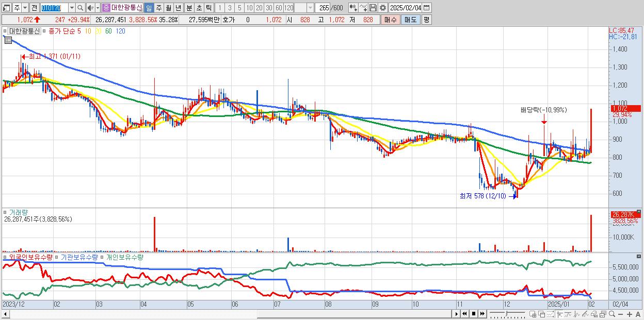Toggle the 거래량 volume legend marker
This screenshot has width=644, height=320.
coord(6,212)
